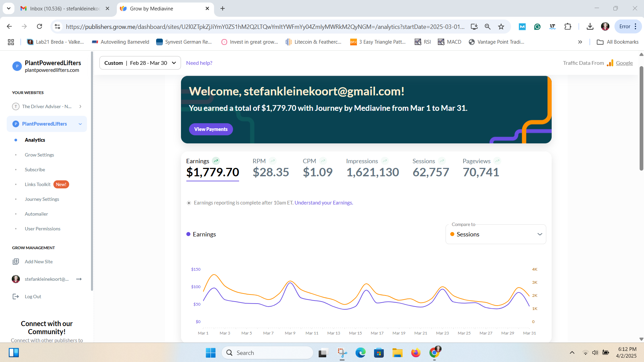Image resolution: width=644 pixels, height=362 pixels.
Task: Open Grow Settings in the sidebar
Action: 39,155
